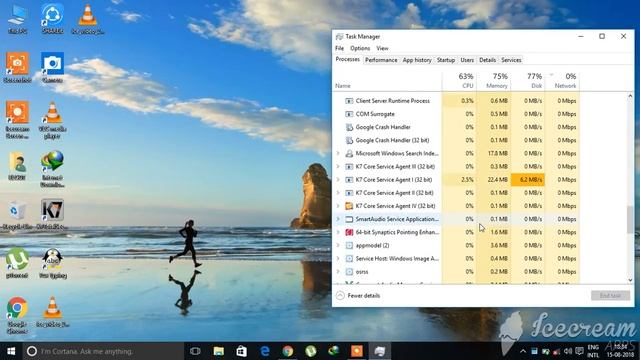Viewport: 640px width, 360px height.
Task: Open the volume control in system tray
Action: pos(568,351)
